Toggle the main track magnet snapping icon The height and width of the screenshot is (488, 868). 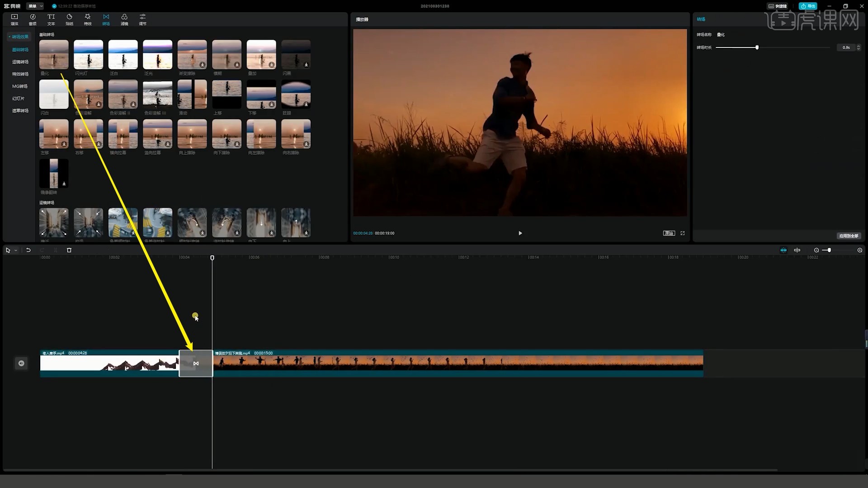(x=783, y=250)
